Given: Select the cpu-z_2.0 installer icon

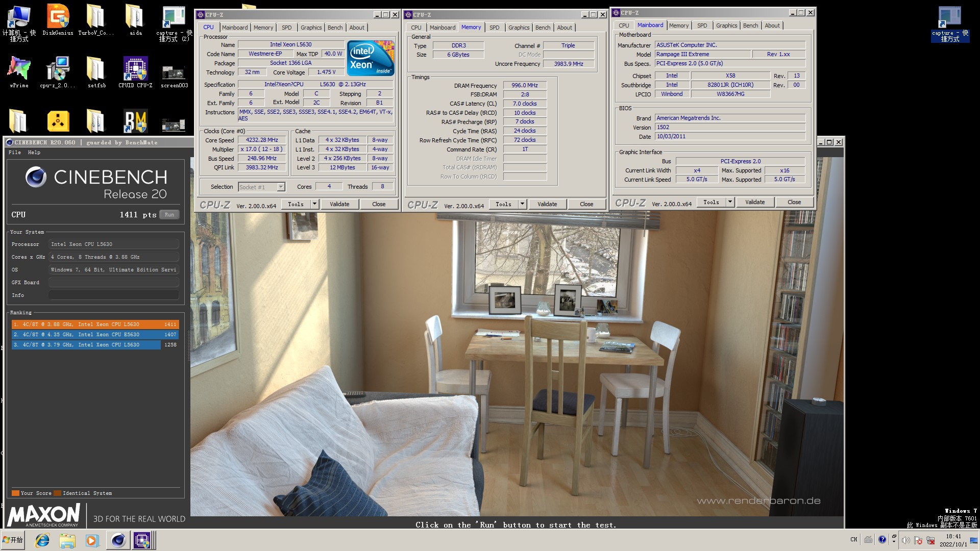Looking at the screenshot, I should [58, 72].
